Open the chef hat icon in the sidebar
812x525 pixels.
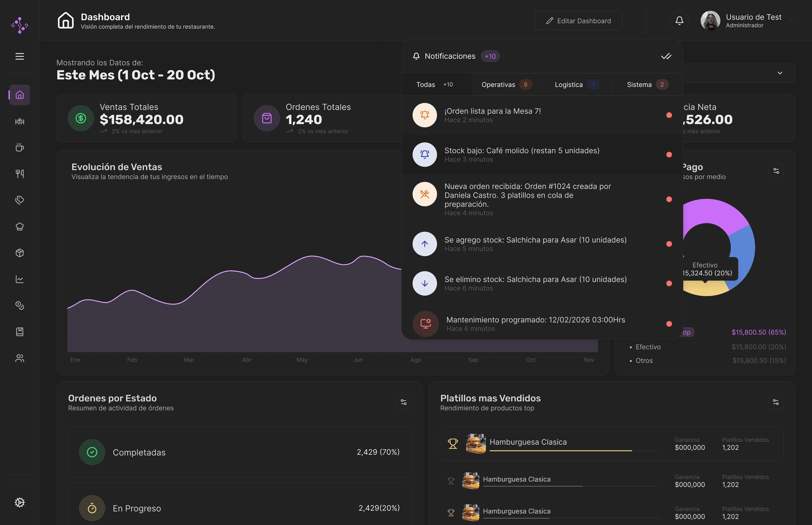pos(19,226)
